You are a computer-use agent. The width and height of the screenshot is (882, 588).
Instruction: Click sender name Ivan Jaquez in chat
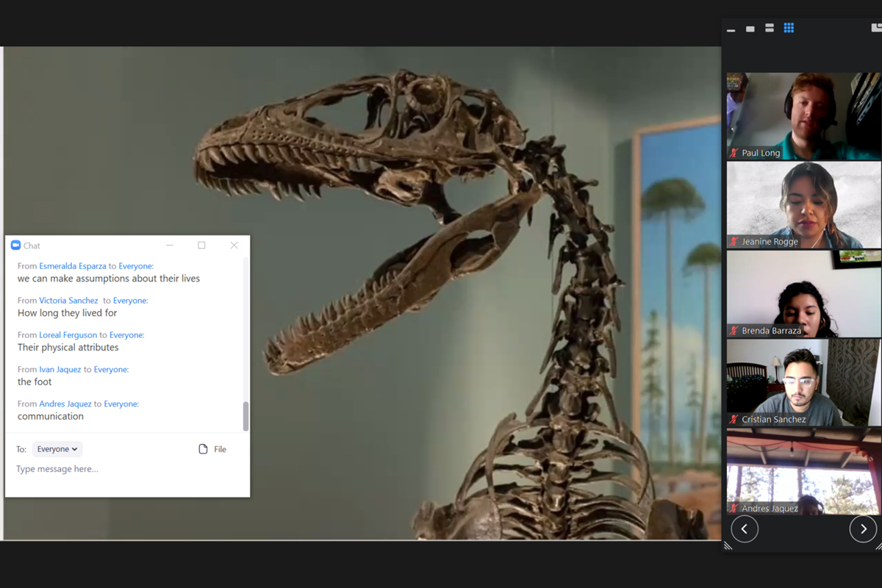[60, 370]
